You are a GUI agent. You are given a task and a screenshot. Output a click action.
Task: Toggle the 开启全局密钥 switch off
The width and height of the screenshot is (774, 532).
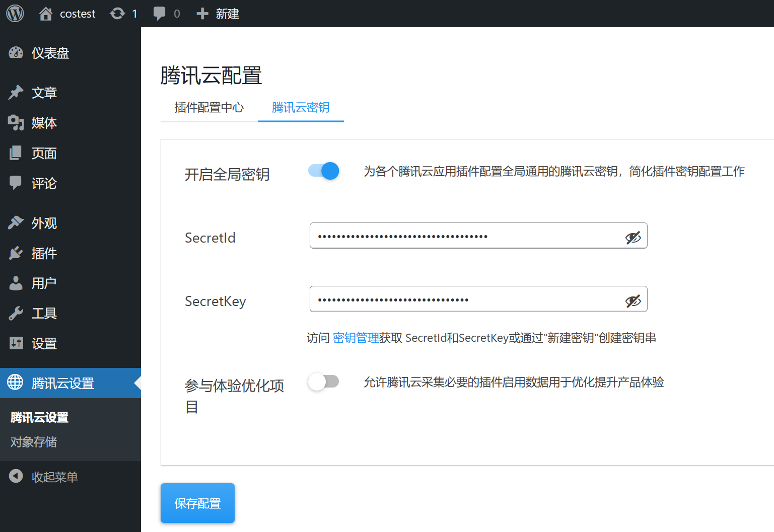[x=324, y=171]
